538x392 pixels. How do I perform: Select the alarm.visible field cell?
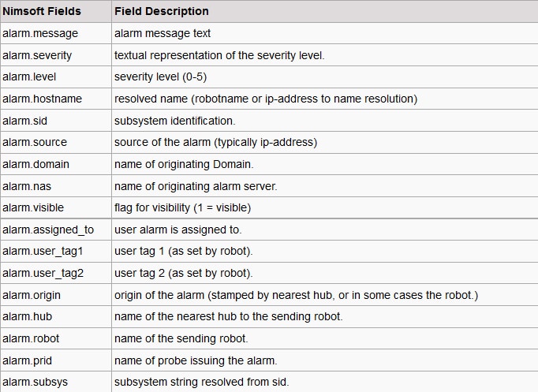coord(33,207)
